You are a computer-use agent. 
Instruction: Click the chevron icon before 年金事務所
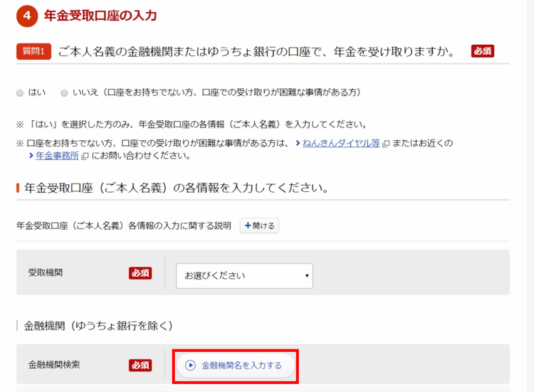[x=31, y=156]
